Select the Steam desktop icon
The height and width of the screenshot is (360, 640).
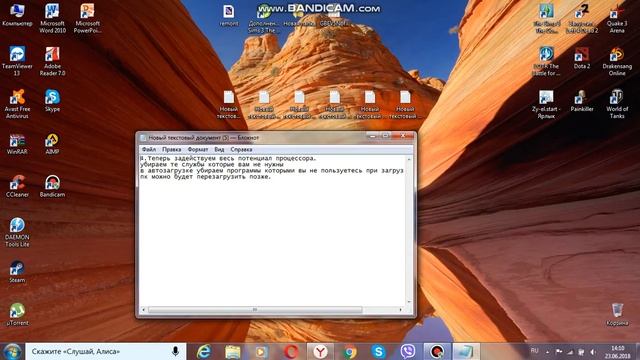tap(17, 272)
